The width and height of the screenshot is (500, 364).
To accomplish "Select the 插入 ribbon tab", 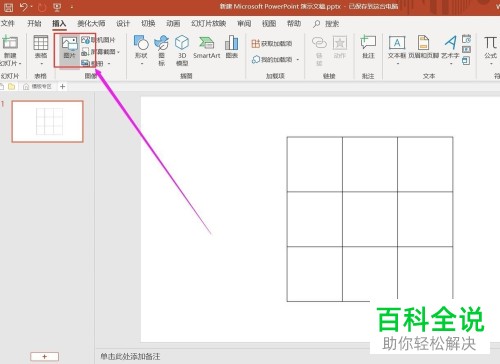I will coord(59,23).
